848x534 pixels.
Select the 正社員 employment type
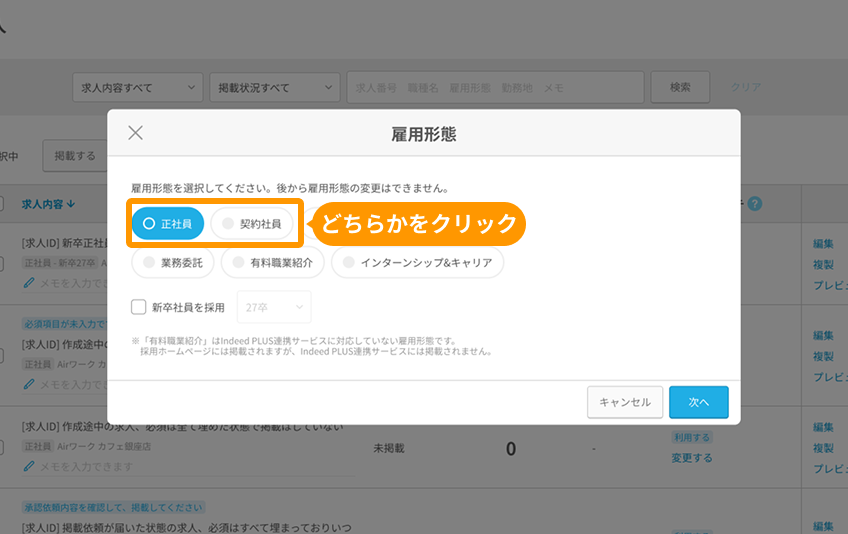click(x=168, y=223)
